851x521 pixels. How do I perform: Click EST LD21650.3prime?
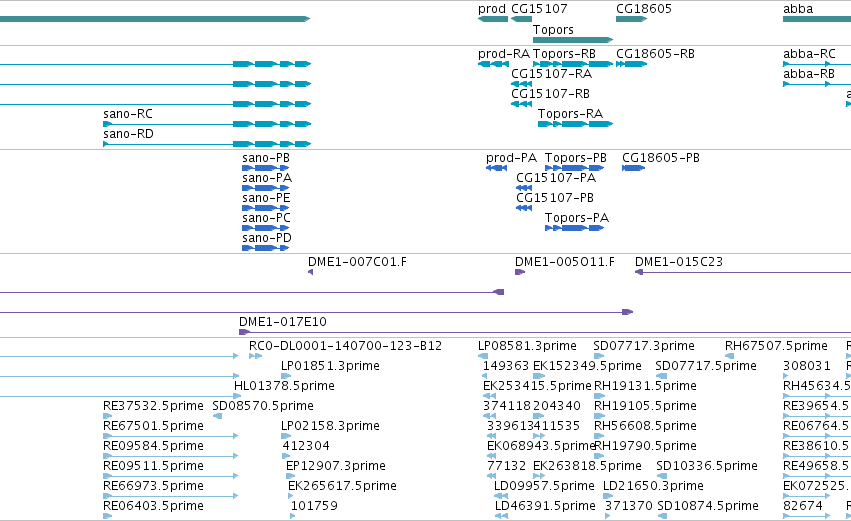click(609, 497)
